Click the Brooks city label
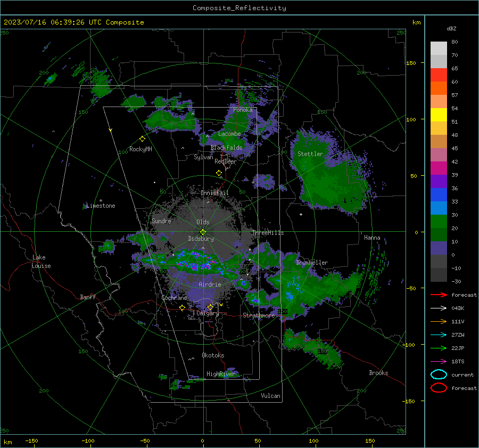The height and width of the screenshot is (448, 479). pos(378,373)
